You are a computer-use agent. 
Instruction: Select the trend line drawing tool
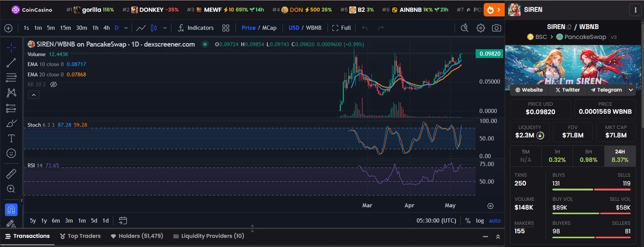pyautogui.click(x=11, y=62)
